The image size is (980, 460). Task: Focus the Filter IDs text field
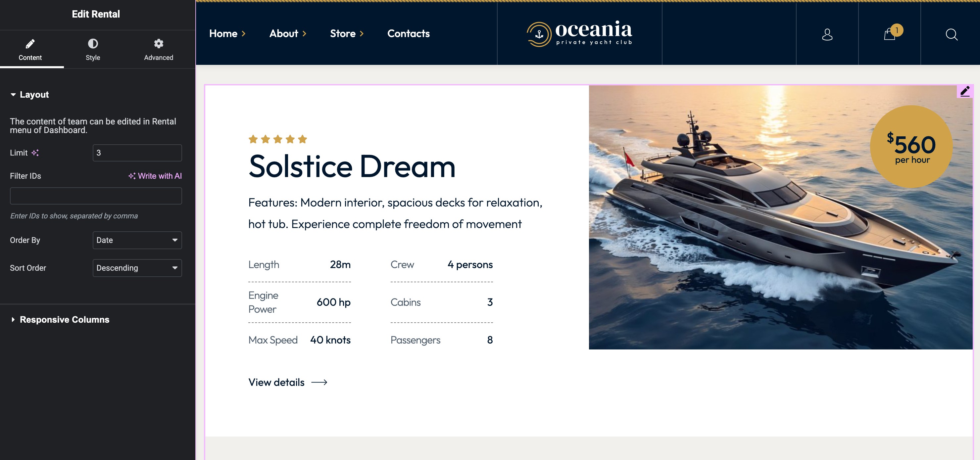tap(96, 196)
